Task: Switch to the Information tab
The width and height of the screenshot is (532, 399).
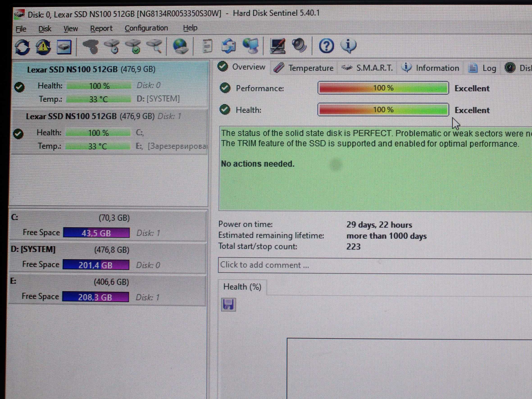Action: click(x=430, y=68)
